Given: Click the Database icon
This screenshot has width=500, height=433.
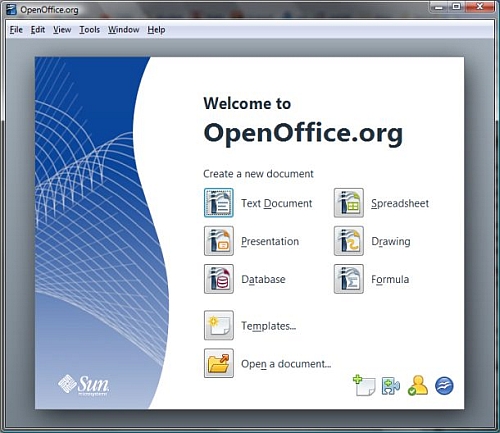Looking at the screenshot, I should pos(219,279).
